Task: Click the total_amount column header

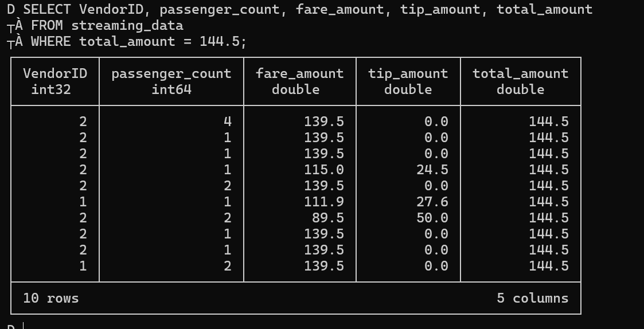Action: tap(520, 73)
